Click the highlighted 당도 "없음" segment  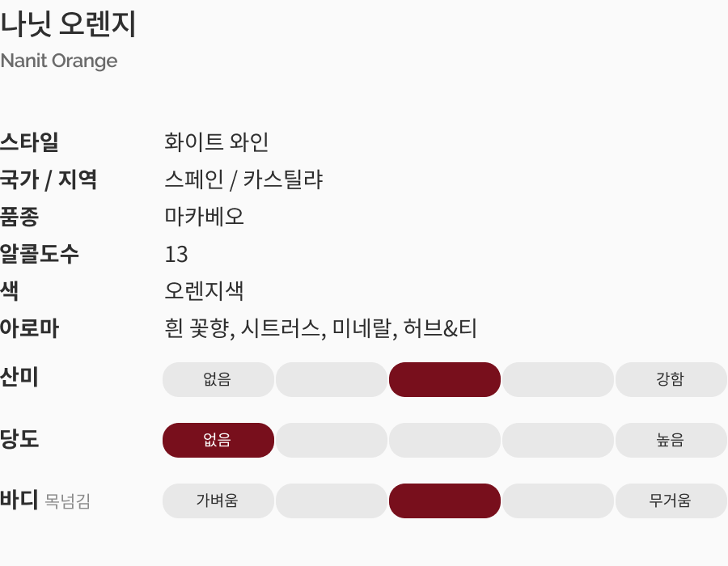218,441
